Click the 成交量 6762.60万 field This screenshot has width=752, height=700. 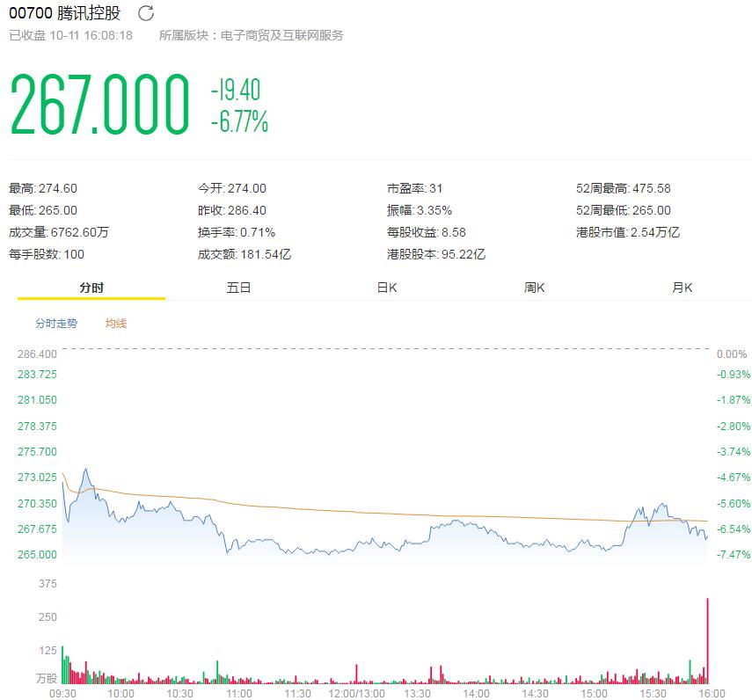59,232
